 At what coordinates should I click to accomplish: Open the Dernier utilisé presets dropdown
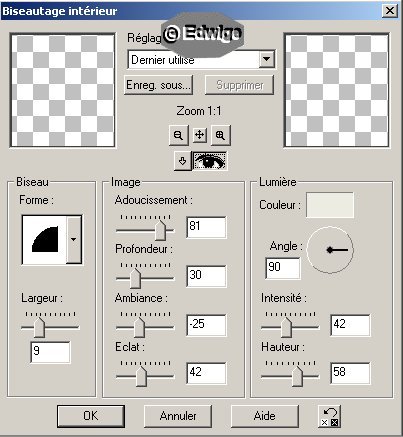(x=267, y=59)
